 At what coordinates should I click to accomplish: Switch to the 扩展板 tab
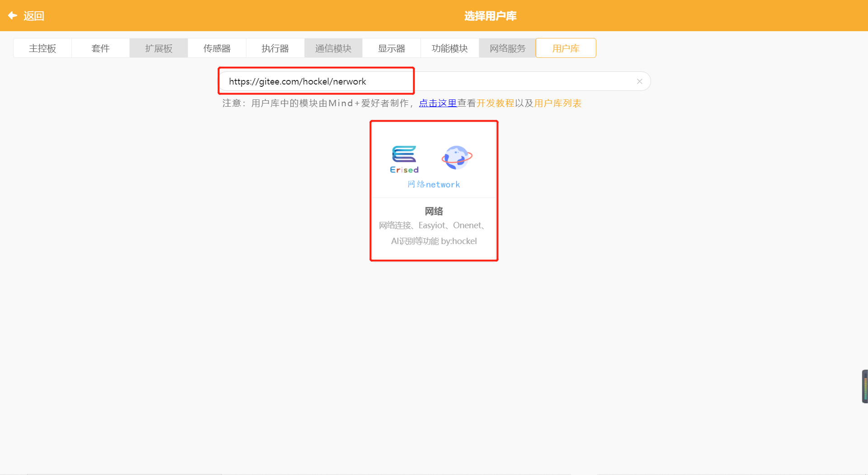pyautogui.click(x=158, y=48)
